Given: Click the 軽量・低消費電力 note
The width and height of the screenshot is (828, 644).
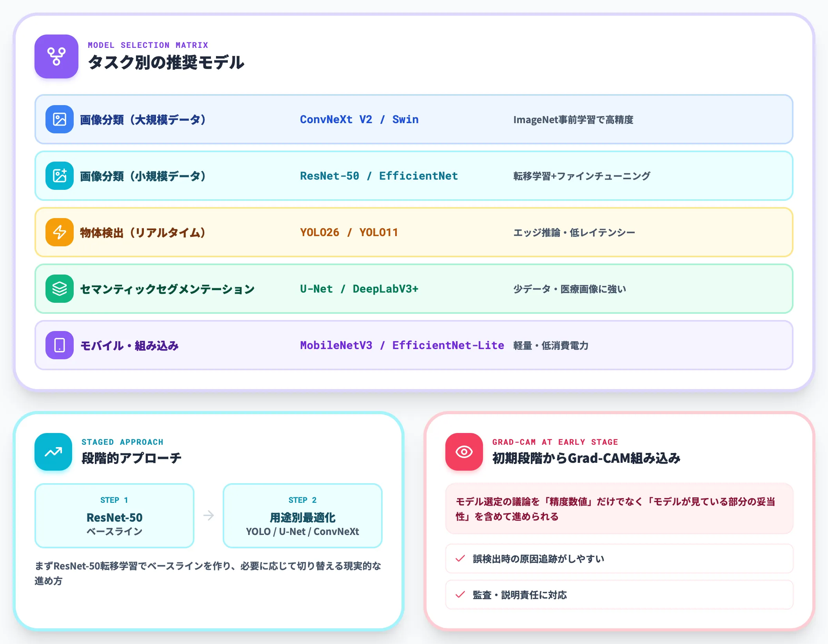Looking at the screenshot, I should pyautogui.click(x=551, y=346).
